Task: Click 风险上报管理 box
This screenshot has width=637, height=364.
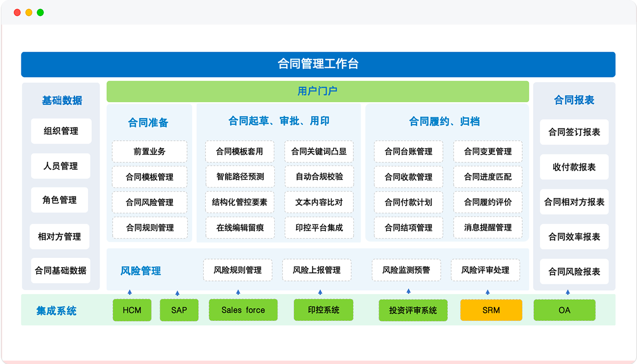Action: pos(317,270)
